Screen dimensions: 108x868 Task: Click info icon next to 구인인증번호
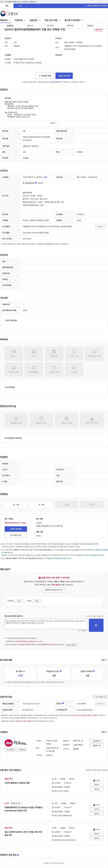coord(66,709)
